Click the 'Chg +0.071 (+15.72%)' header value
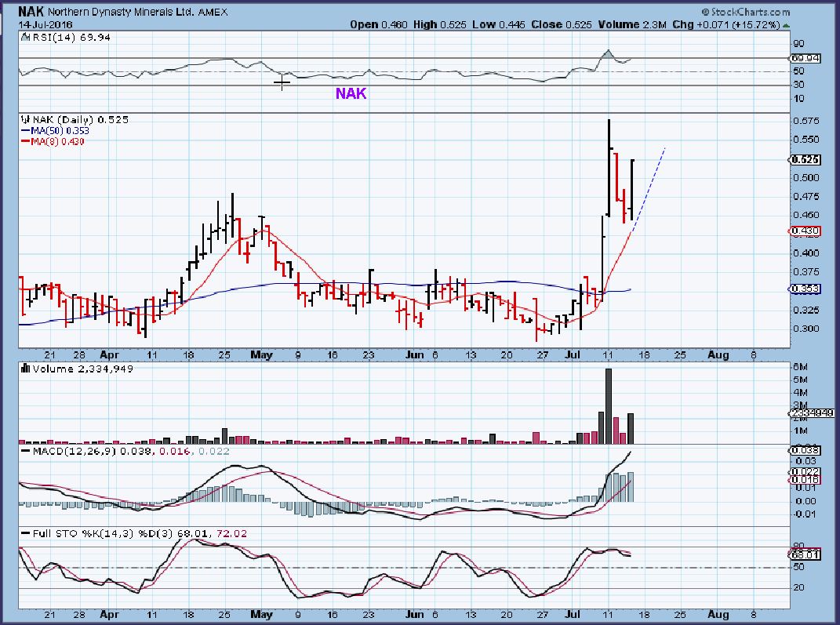The image size is (840, 625). click(726, 24)
